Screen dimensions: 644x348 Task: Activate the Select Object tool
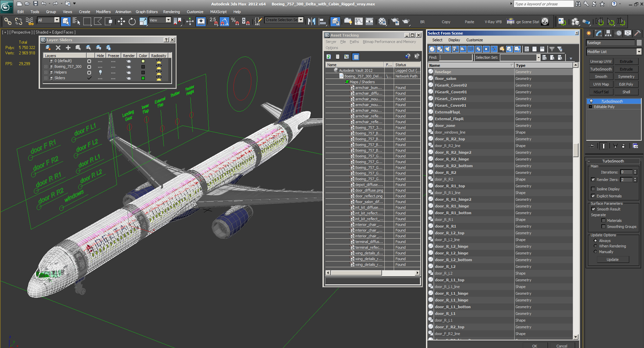66,21
